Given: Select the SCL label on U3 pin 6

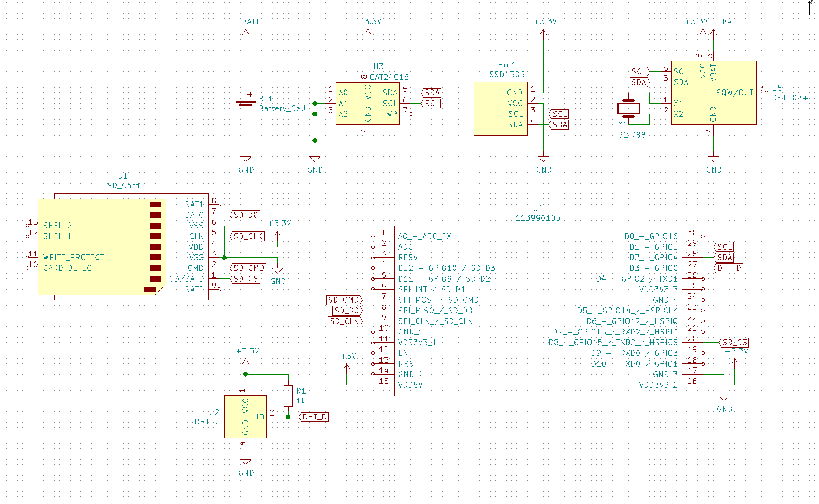Looking at the screenshot, I should (431, 104).
